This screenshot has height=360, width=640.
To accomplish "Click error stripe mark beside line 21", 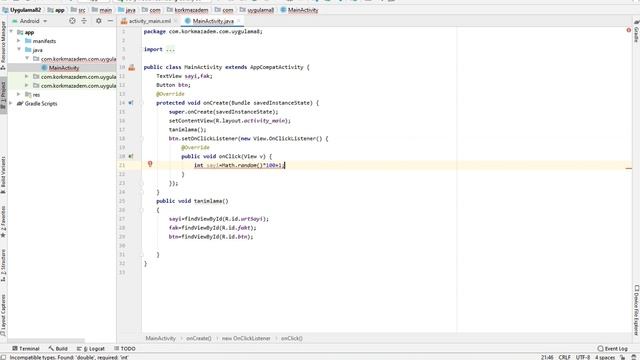I will pyautogui.click(x=629, y=168).
